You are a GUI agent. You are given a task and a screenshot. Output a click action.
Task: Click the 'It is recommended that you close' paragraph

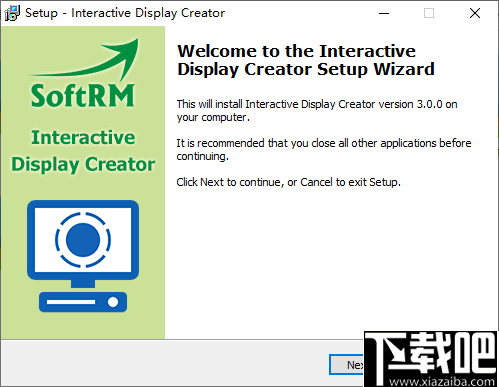click(324, 150)
